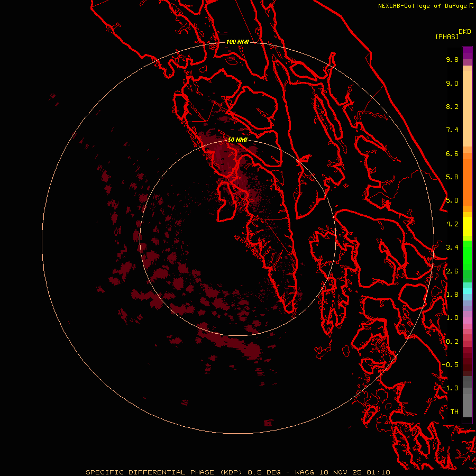Click the purple top segment of the color bar
The image size is (476, 476).
coord(467,53)
